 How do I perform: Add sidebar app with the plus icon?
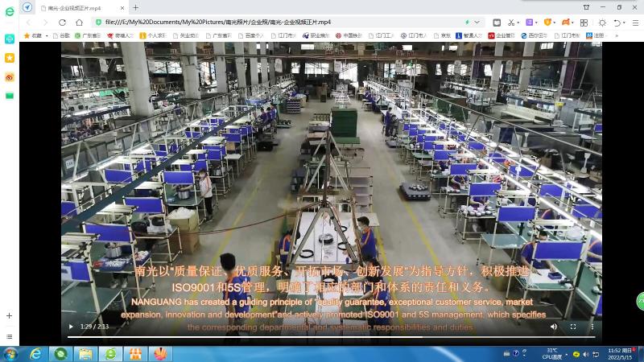coord(10,315)
